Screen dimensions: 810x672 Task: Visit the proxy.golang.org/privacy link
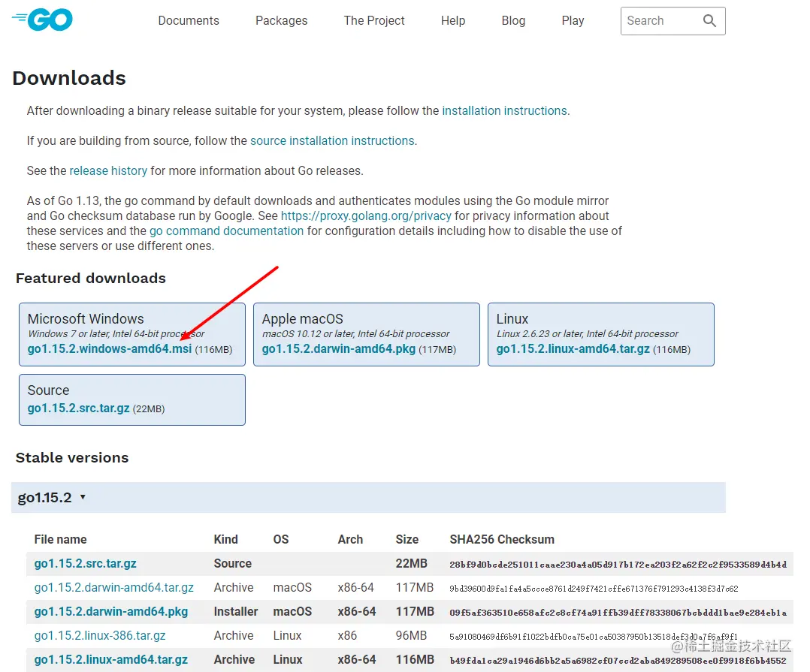(x=366, y=215)
